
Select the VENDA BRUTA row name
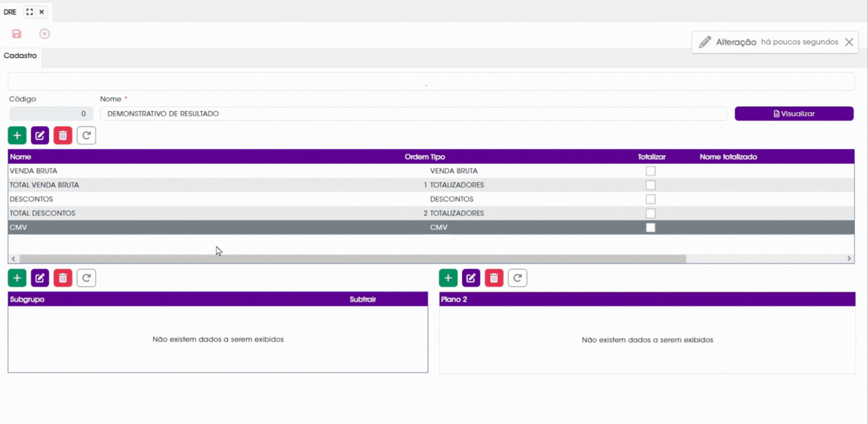coord(33,171)
